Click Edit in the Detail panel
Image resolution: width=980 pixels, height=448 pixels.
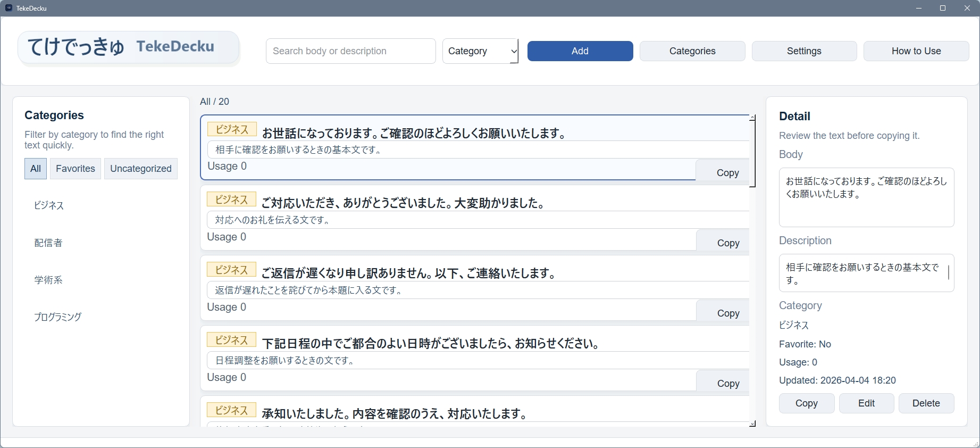click(x=866, y=403)
